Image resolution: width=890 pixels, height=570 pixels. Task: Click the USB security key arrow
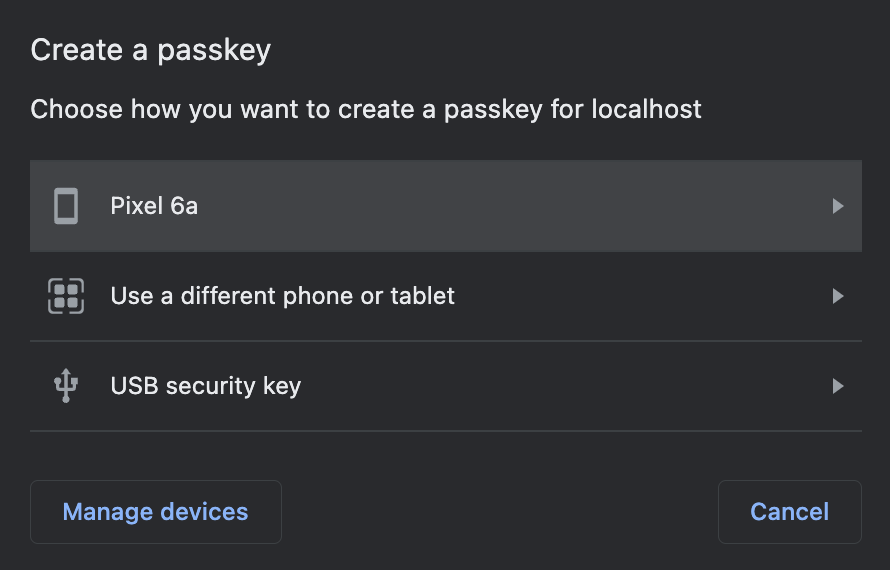838,386
